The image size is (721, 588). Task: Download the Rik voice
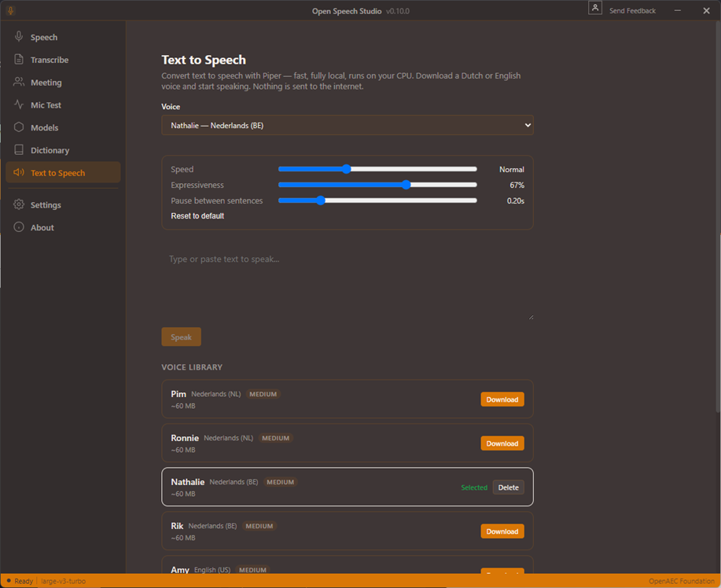point(502,531)
